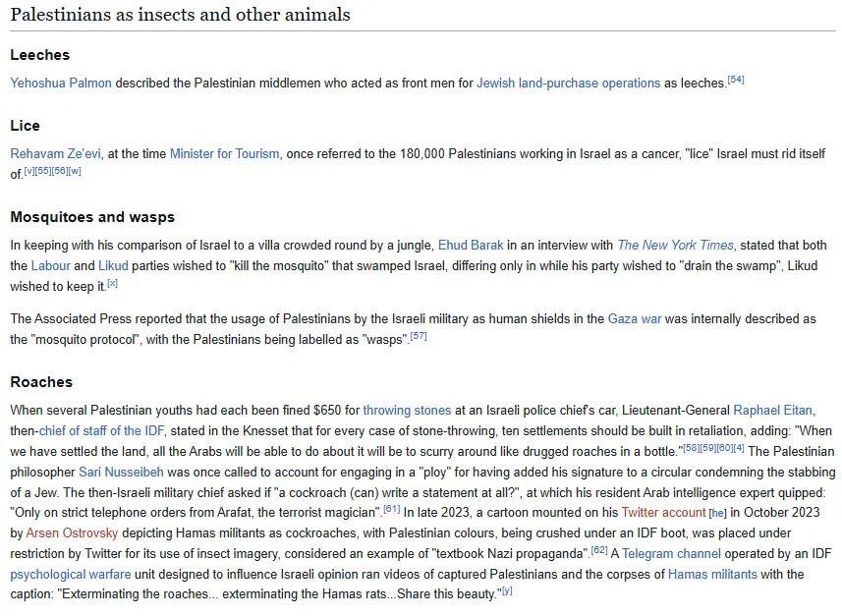Open the Telegram channel link

point(671,554)
